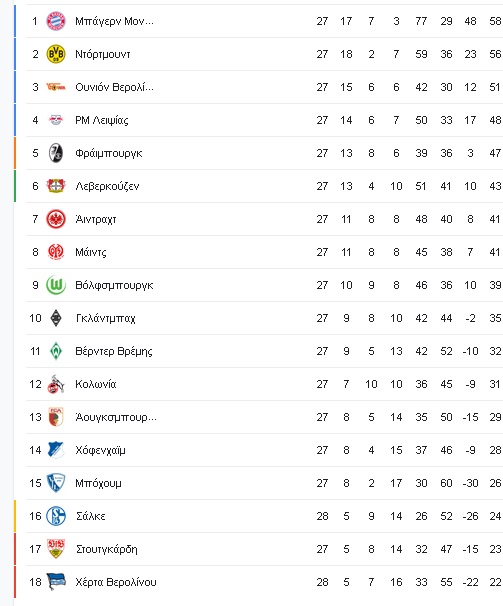Open the Λεβερκούζεν team name link
Screen dimensions: 503x606
click(107, 186)
